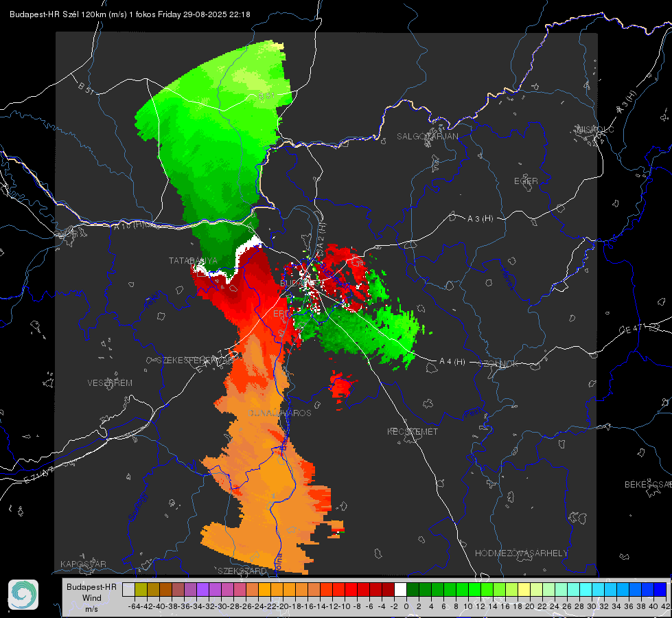The image size is (672, 618).
Task: Select the darkest blue swatch near label 42
Action: pos(660,589)
